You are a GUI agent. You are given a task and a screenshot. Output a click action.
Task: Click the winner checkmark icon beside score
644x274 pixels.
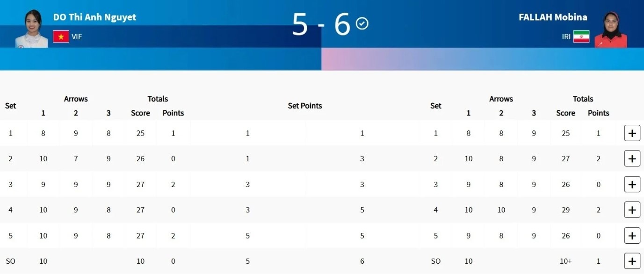pyautogui.click(x=362, y=23)
